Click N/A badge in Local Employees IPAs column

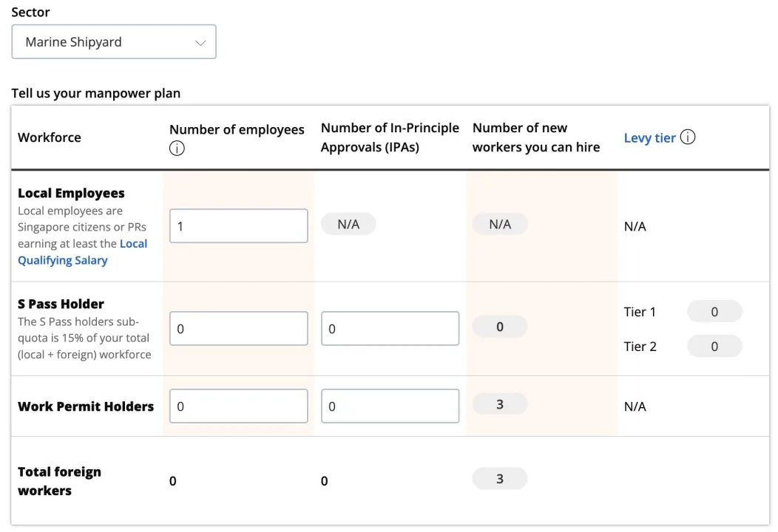[348, 224]
